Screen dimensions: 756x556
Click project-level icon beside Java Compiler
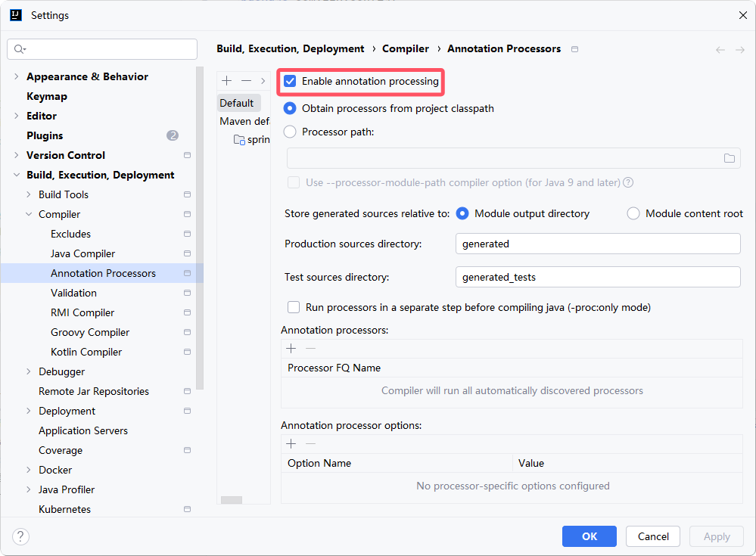pyautogui.click(x=187, y=253)
